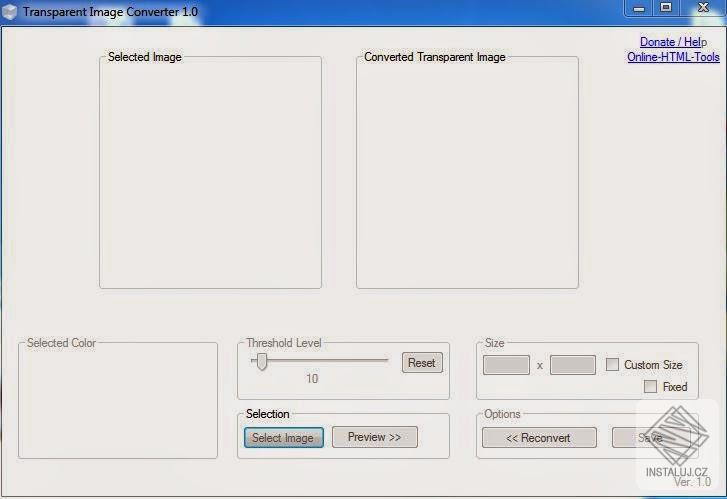Close the Transparent Image Converter window

703,8
